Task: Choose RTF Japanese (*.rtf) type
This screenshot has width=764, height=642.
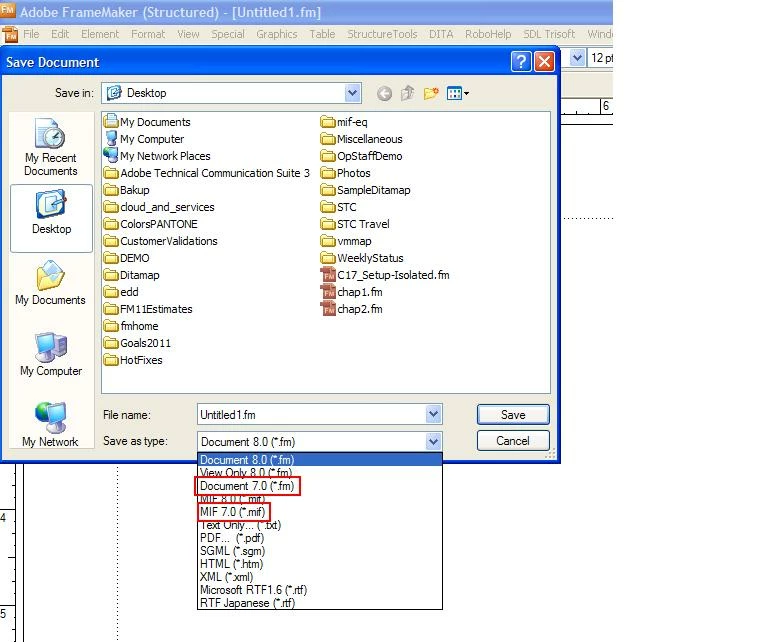Action: tap(320, 603)
